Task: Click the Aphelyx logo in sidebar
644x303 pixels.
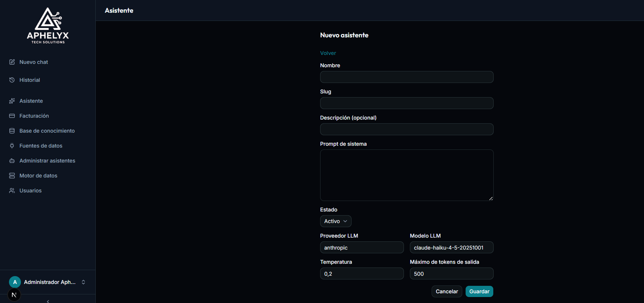Action: tap(48, 25)
